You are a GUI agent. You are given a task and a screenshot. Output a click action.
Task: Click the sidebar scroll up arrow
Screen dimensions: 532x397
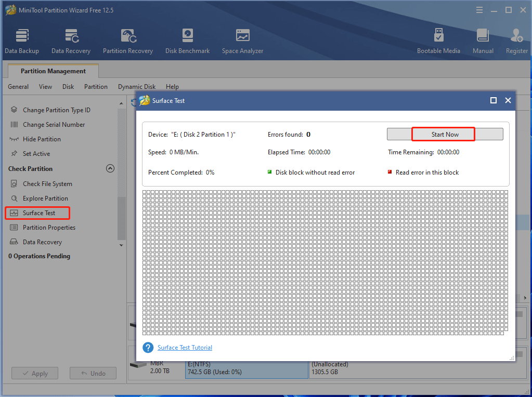121,103
